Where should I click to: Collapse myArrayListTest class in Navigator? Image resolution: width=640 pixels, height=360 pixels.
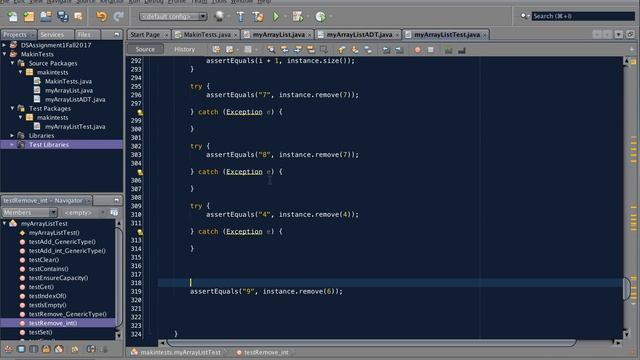(x=4, y=223)
